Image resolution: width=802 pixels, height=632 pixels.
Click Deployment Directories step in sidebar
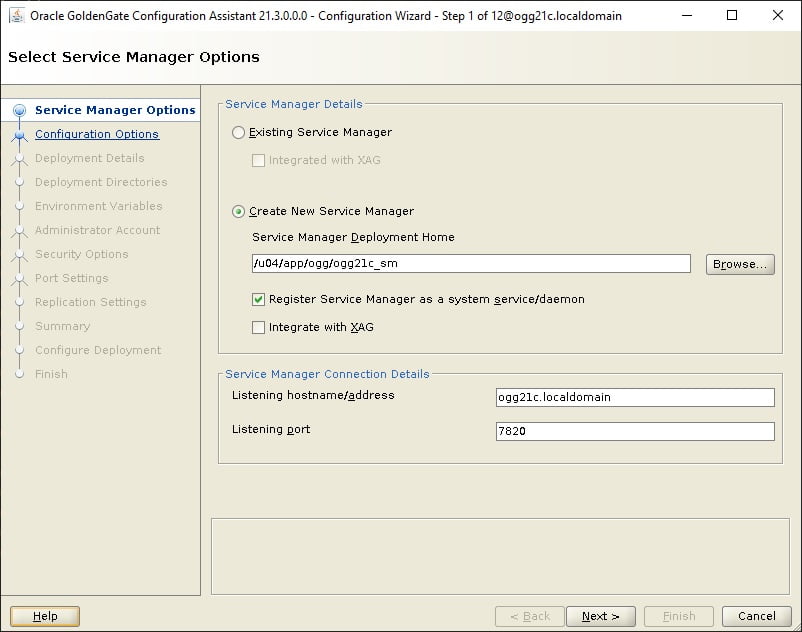click(x=101, y=182)
